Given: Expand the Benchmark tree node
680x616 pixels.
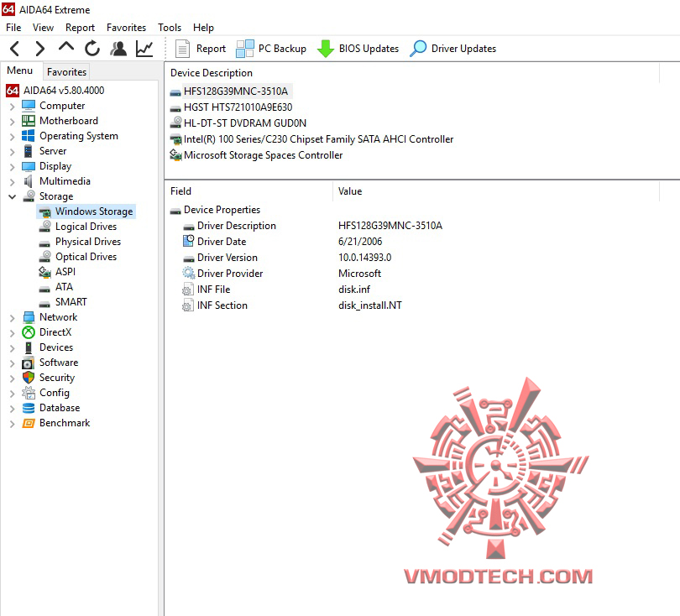Looking at the screenshot, I should [12, 424].
